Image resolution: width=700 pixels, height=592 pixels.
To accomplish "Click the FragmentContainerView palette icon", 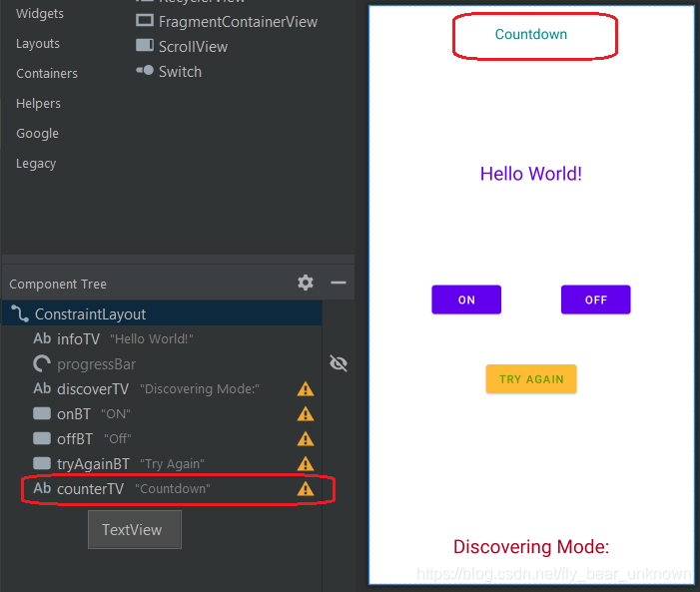I will coord(145,21).
